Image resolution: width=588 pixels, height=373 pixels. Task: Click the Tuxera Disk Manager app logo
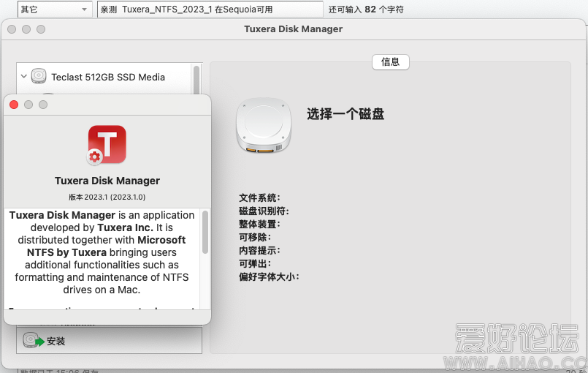point(107,145)
